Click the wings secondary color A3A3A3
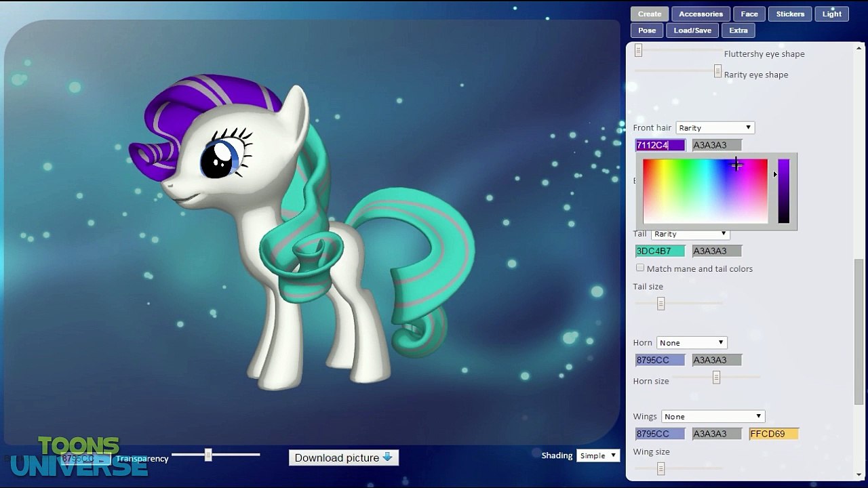Screen dimensions: 868x488 click(x=717, y=434)
